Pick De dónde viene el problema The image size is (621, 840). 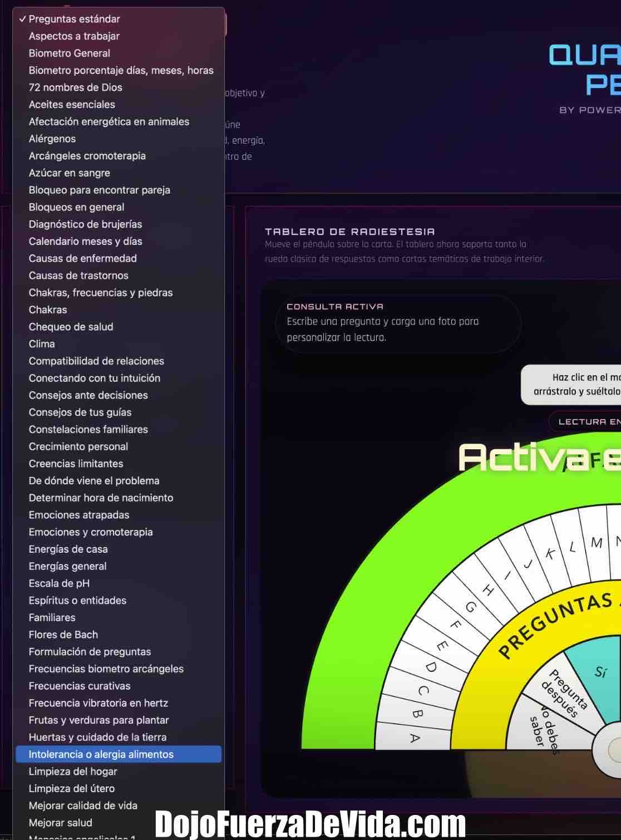[x=119, y=481]
